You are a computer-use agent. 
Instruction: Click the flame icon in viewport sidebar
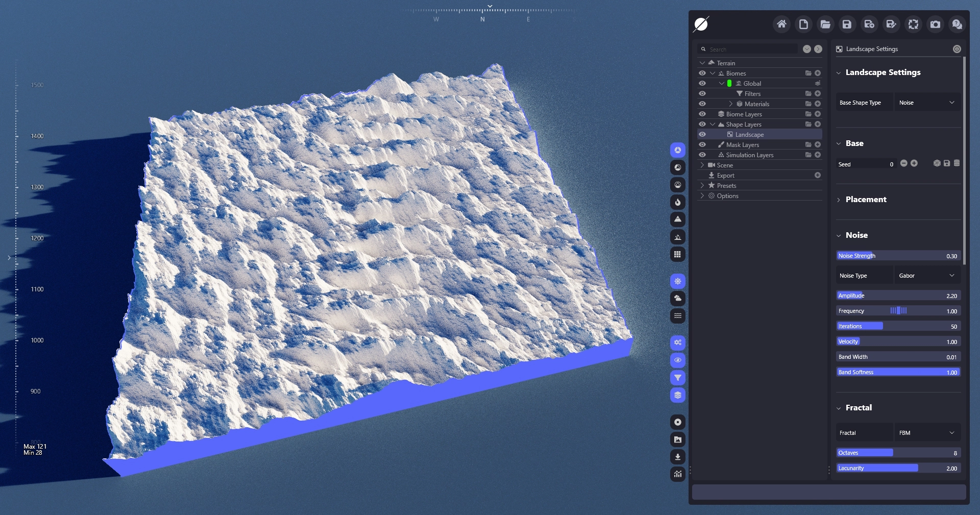pos(677,202)
